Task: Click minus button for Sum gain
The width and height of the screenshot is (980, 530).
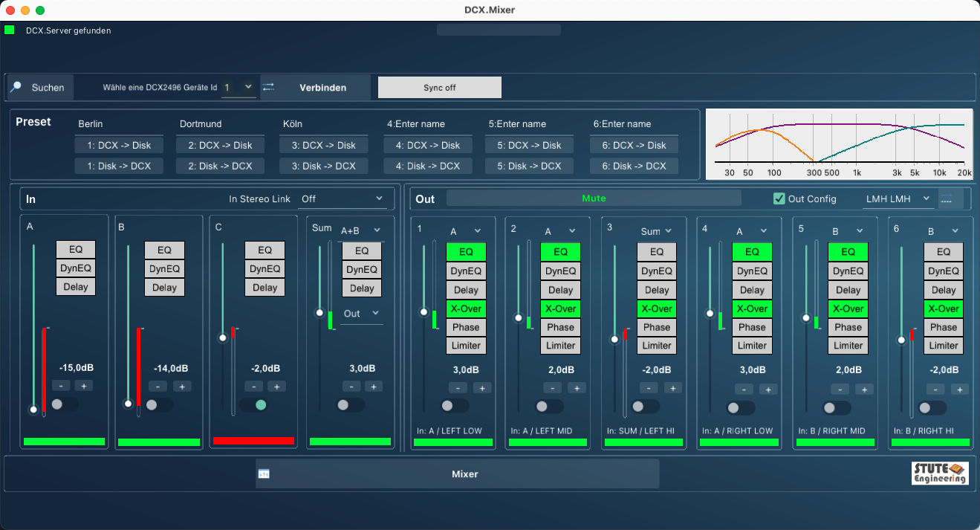Action: [351, 387]
